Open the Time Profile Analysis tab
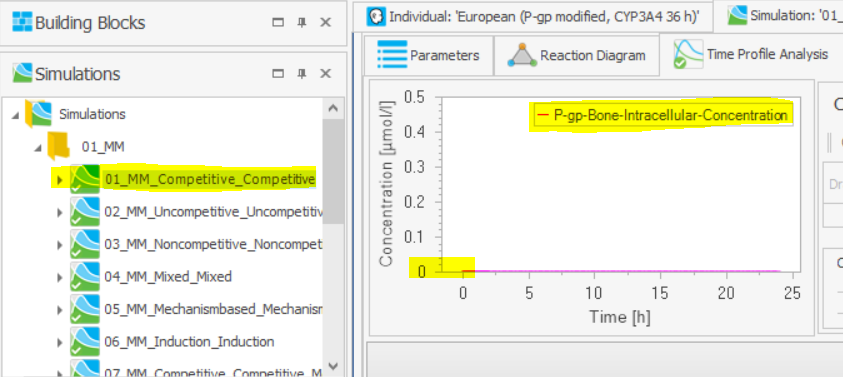 751,54
